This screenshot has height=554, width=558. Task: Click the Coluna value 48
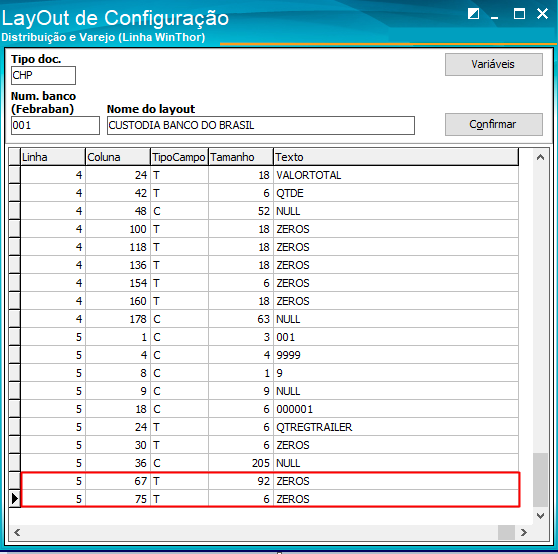point(117,211)
